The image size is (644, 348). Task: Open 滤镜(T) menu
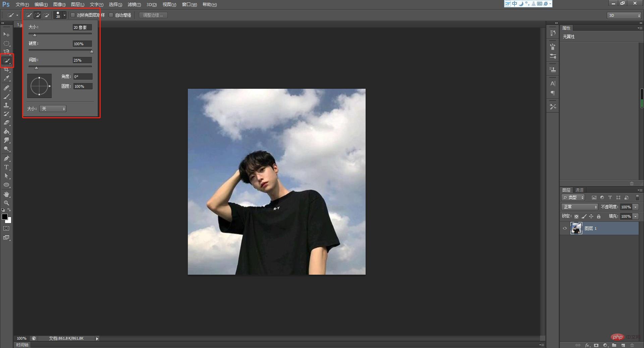pyautogui.click(x=134, y=4)
